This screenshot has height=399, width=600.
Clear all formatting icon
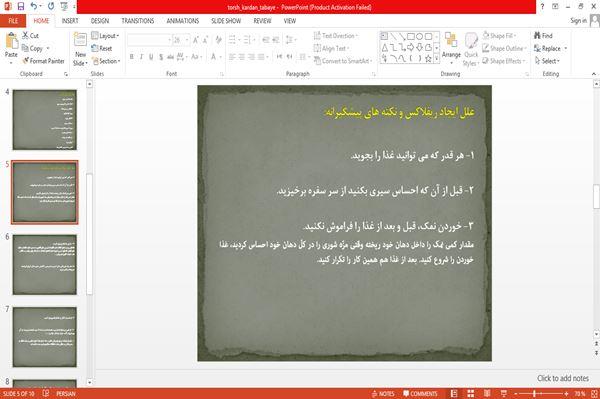(218, 40)
